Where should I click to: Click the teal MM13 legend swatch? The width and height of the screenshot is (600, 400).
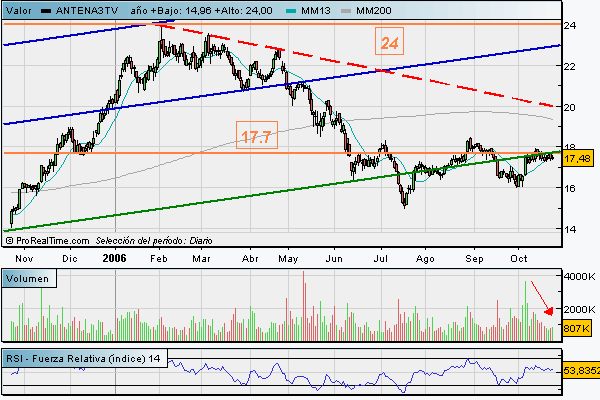(291, 11)
